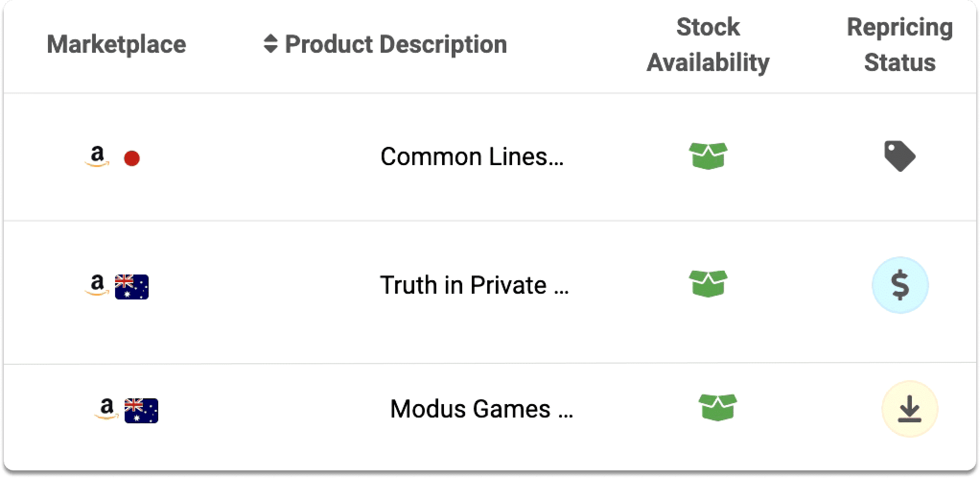The image size is (980, 478).
Task: Click the Product Description column header
Action: click(396, 44)
